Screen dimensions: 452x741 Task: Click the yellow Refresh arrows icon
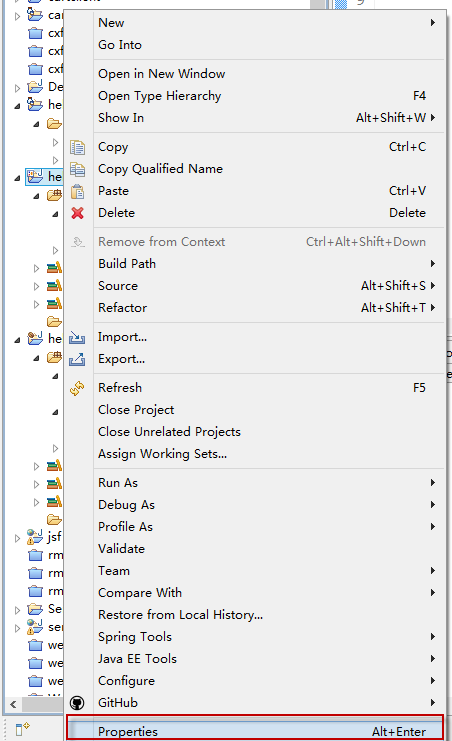tap(77, 388)
